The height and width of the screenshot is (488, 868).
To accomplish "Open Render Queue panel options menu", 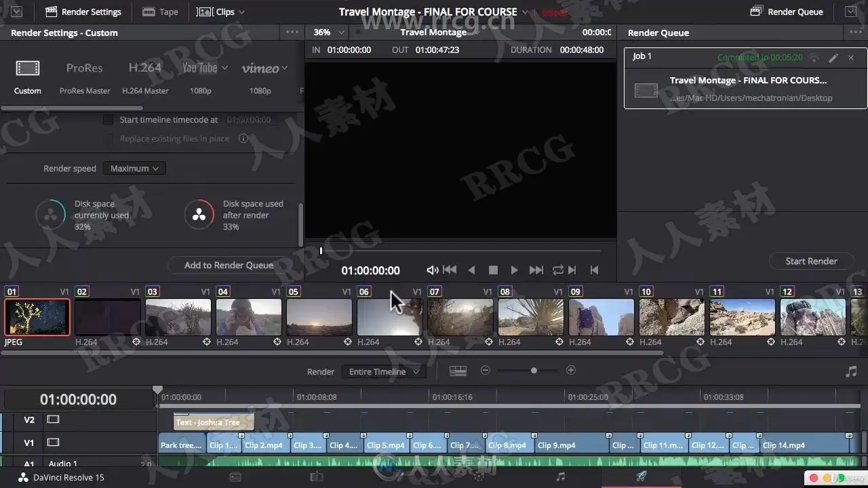I will pyautogui.click(x=855, y=33).
